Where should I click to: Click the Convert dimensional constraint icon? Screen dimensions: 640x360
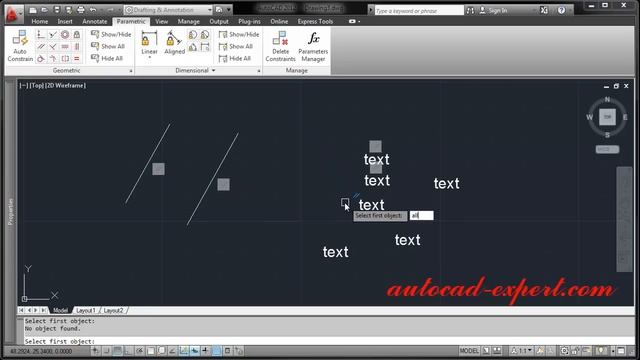pyautogui.click(x=205, y=47)
